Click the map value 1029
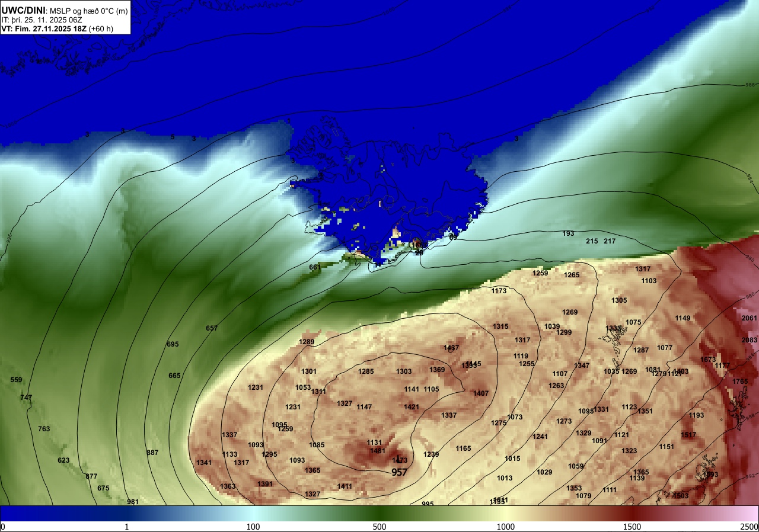Viewport: 759px width, 532px height. click(544, 472)
